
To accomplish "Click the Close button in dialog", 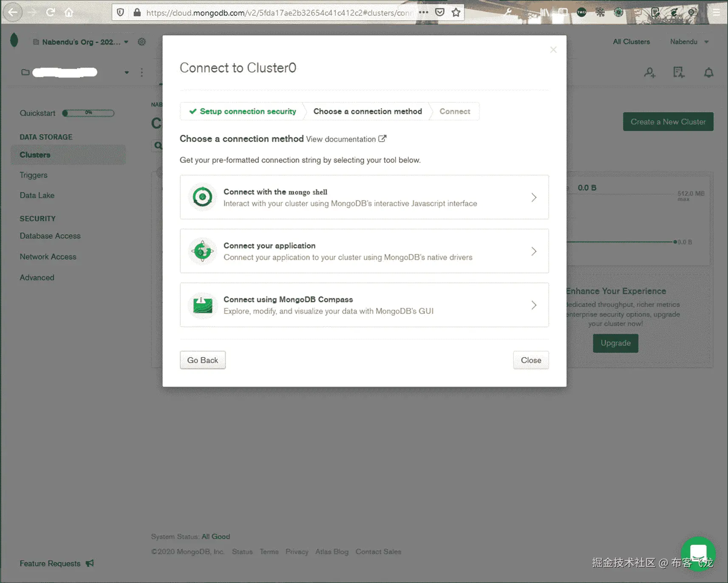I will coord(531,360).
